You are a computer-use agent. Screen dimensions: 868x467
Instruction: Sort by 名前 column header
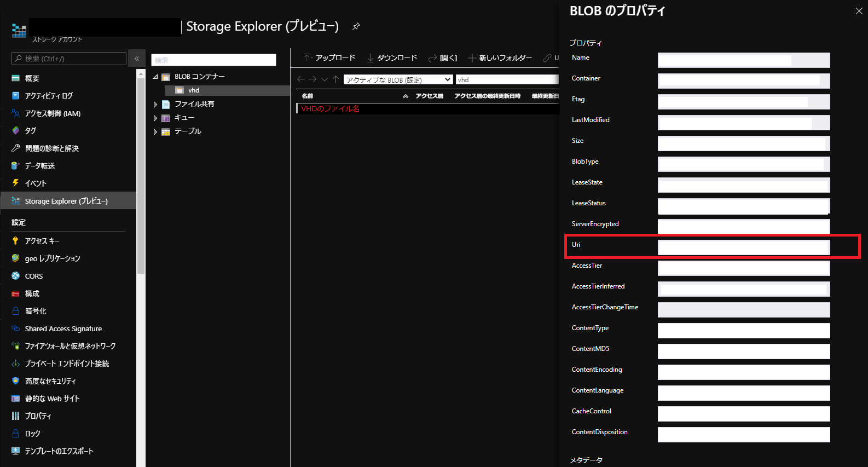point(308,96)
